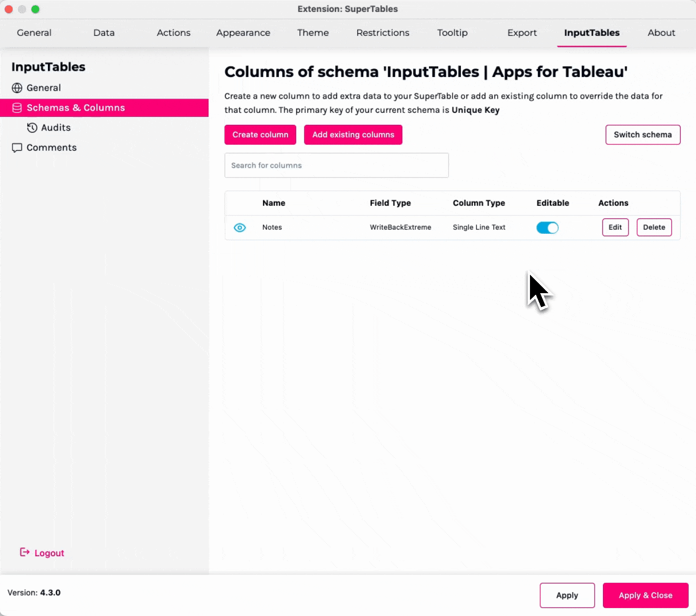Select the Export tab

point(522,33)
